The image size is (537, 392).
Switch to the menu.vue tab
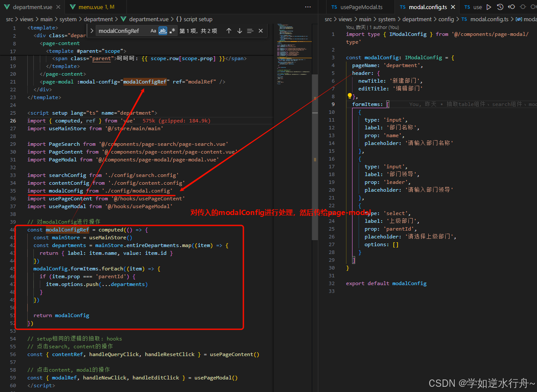point(96,7)
